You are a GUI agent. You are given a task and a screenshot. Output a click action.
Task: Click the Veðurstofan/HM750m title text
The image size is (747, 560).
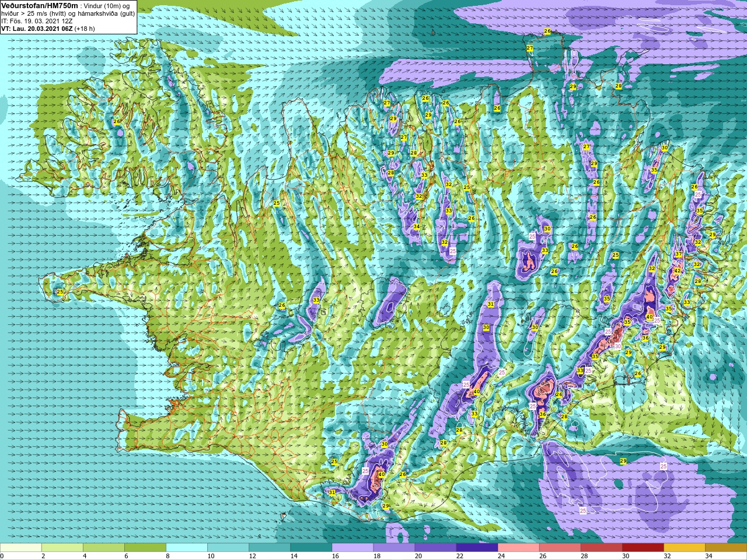[39, 5]
